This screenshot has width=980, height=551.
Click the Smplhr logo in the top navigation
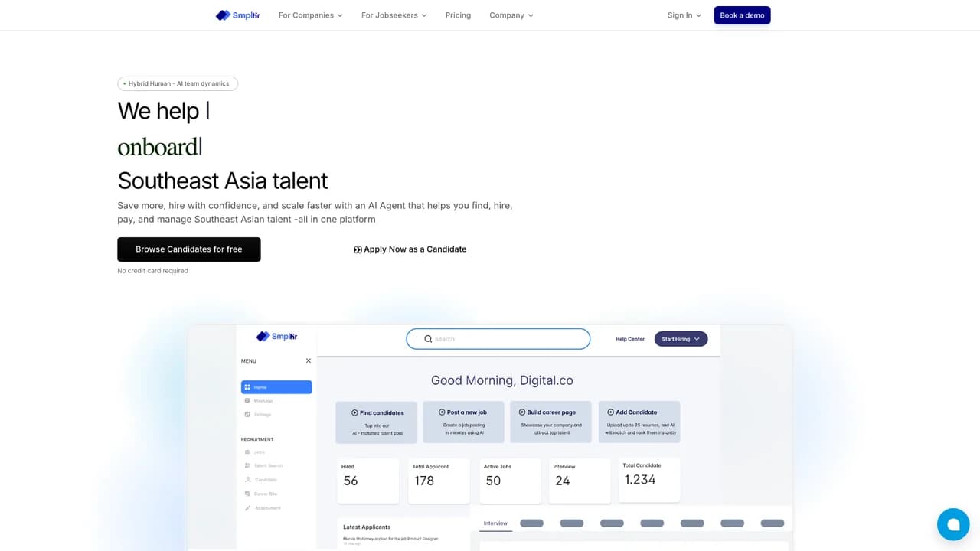237,15
